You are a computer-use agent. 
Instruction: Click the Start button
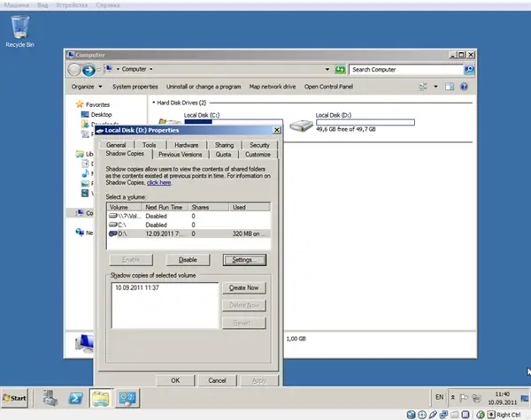click(x=14, y=398)
